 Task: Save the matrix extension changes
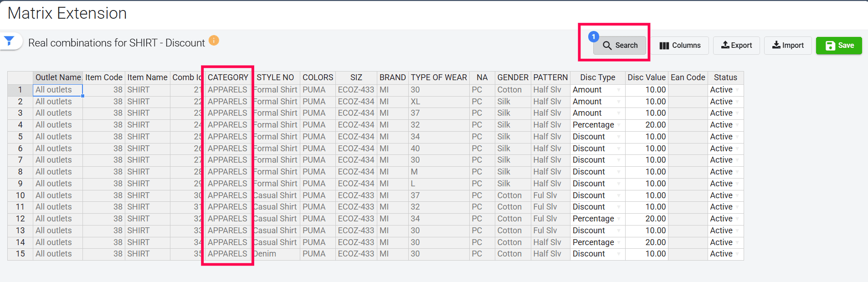(x=839, y=46)
